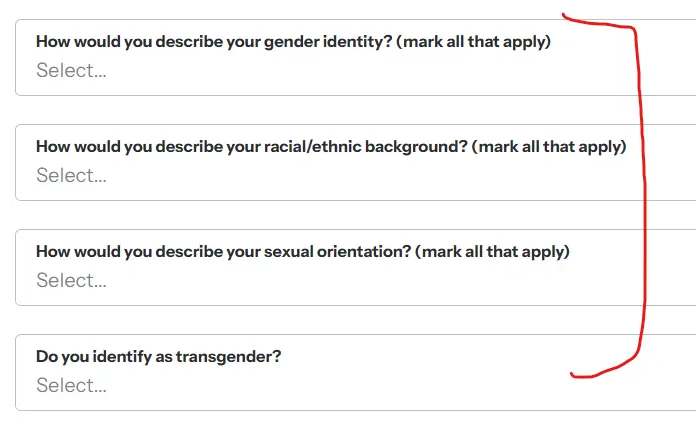This screenshot has height=434, width=696.
Task: Click '(mark all that apply)' in gender question
Action: (x=473, y=42)
